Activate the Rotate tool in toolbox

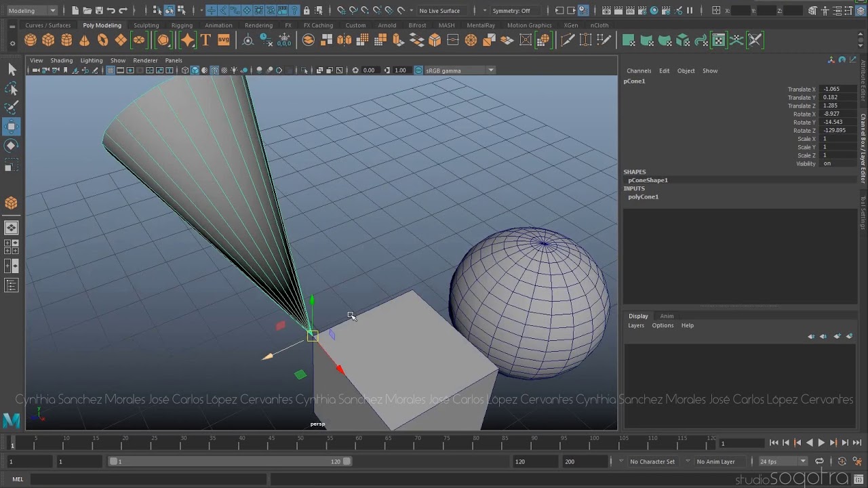pos(12,146)
